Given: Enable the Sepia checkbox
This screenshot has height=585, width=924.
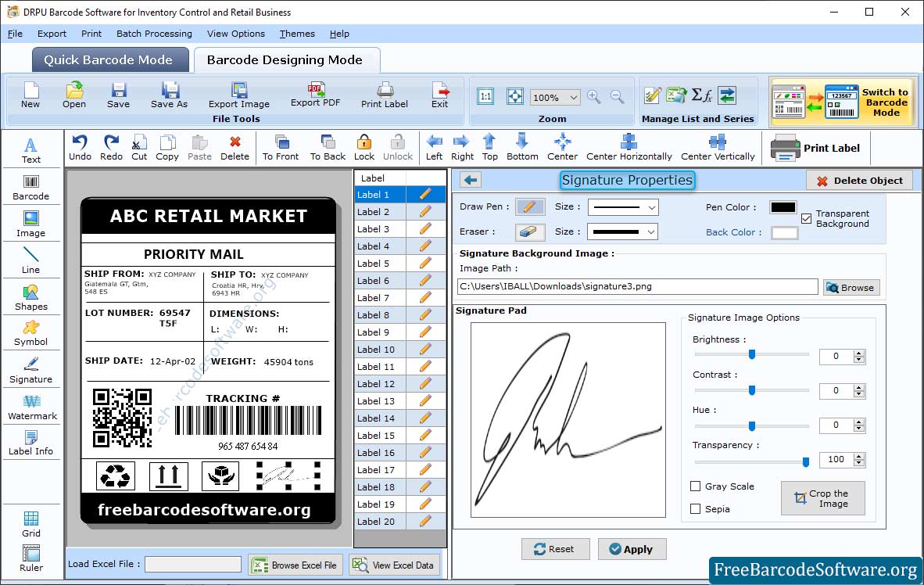Looking at the screenshot, I should click(696, 508).
